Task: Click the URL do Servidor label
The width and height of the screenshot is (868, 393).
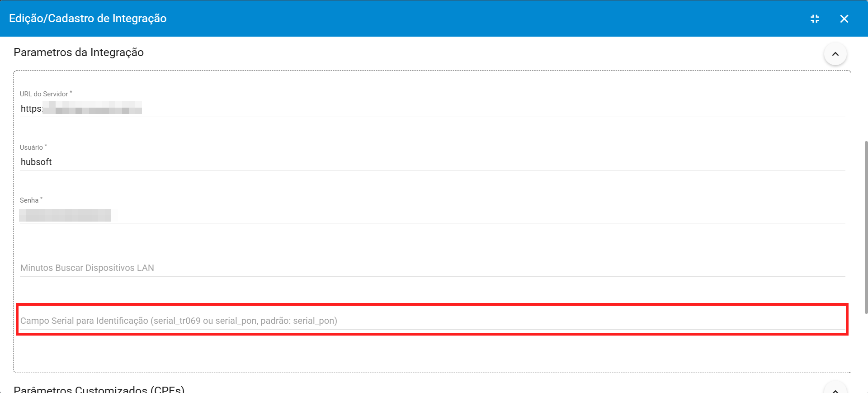Action: 46,94
